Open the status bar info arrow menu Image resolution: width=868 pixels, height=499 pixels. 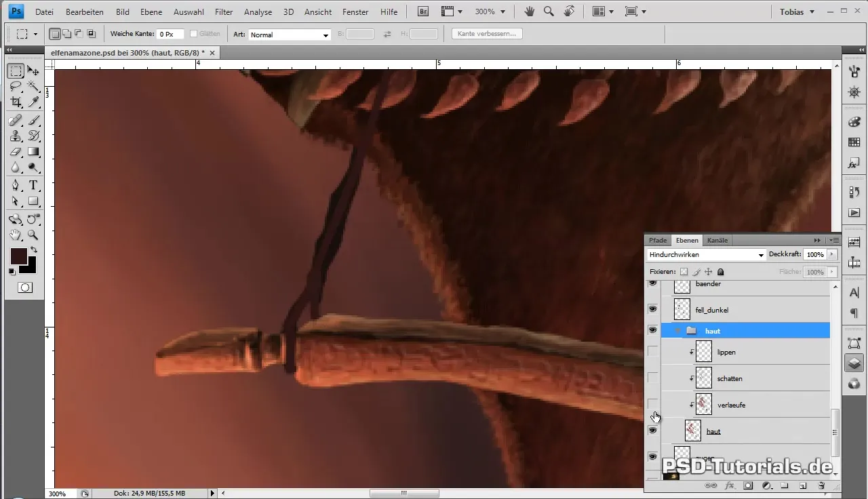pos(212,494)
